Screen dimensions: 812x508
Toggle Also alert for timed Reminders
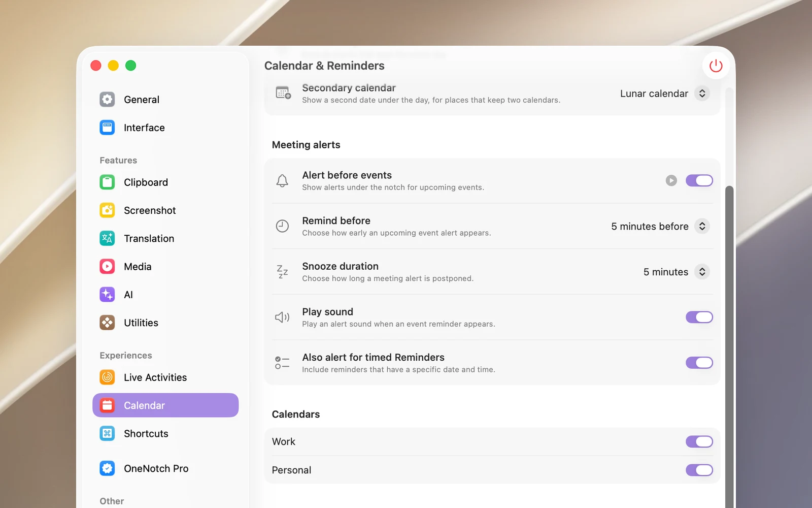point(699,363)
